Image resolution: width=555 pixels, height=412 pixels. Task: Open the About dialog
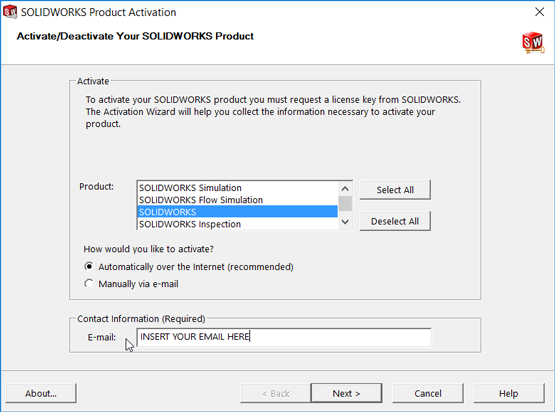coord(41,393)
